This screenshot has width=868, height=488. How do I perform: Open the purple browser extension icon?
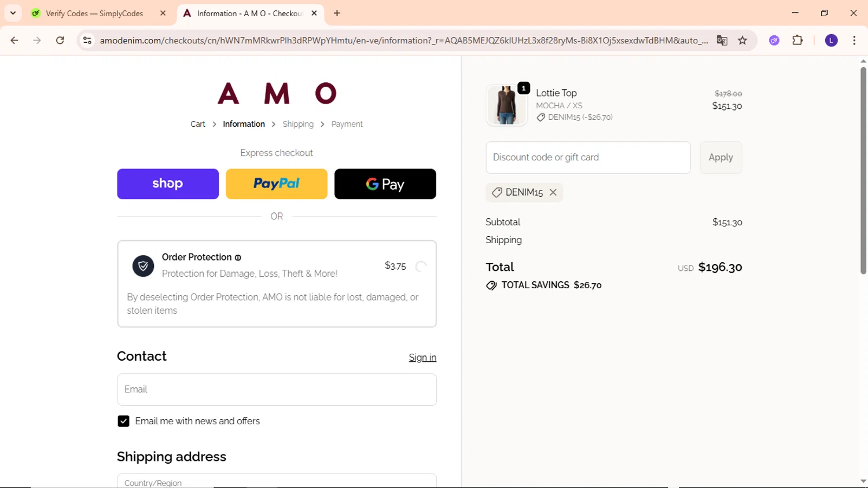pyautogui.click(x=774, y=41)
